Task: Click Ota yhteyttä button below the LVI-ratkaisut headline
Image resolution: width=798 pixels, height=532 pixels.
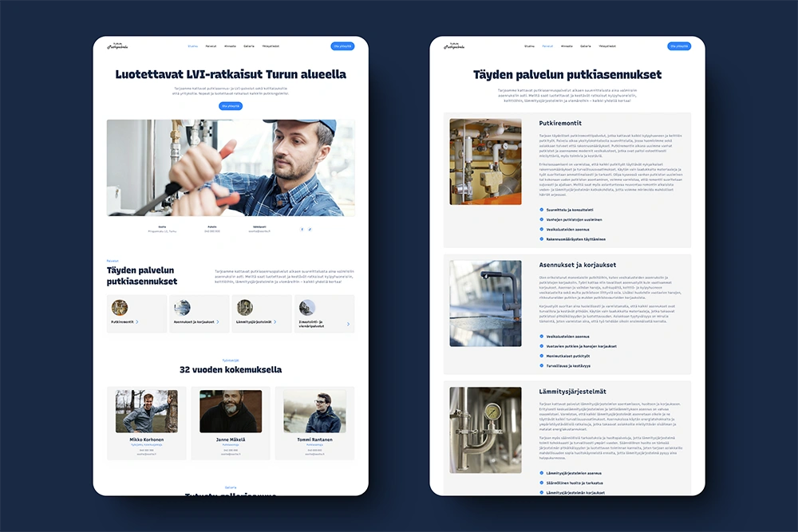Action: (231, 106)
